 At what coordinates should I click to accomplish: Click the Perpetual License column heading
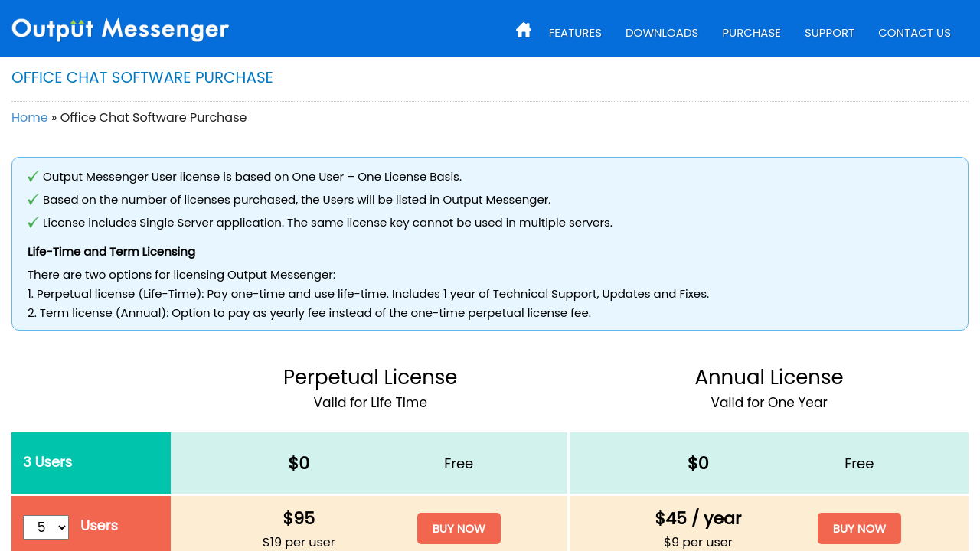coord(370,377)
